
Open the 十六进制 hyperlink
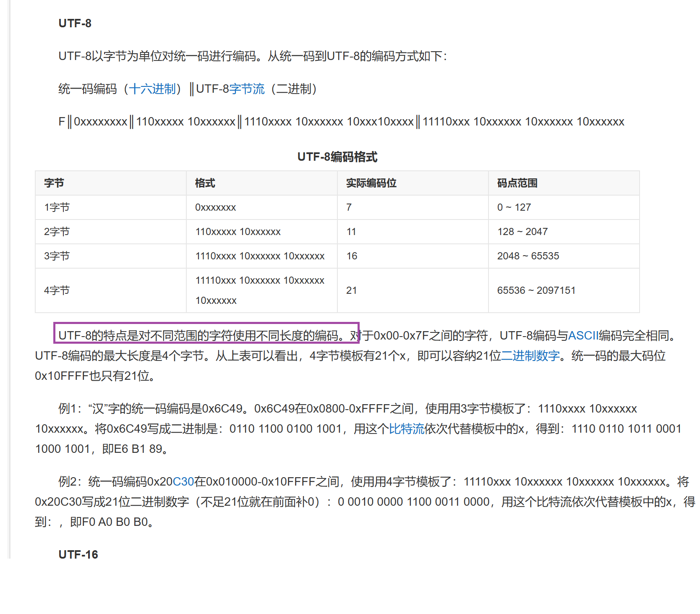coord(152,89)
